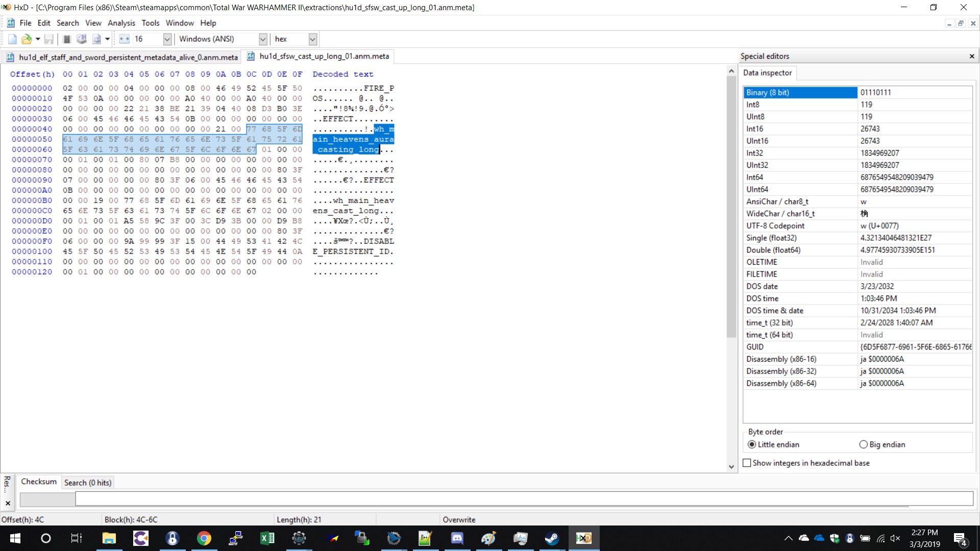Select the Checksum results tab

[x=39, y=482]
